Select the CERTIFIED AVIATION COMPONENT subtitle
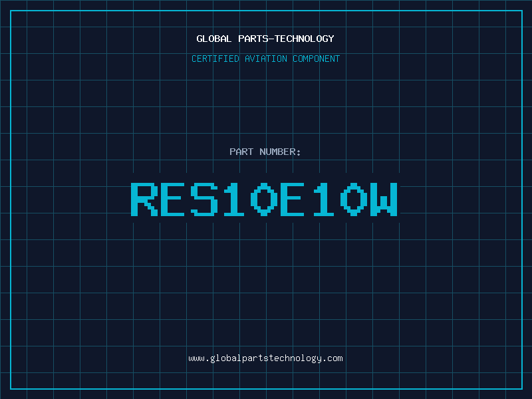 point(265,59)
